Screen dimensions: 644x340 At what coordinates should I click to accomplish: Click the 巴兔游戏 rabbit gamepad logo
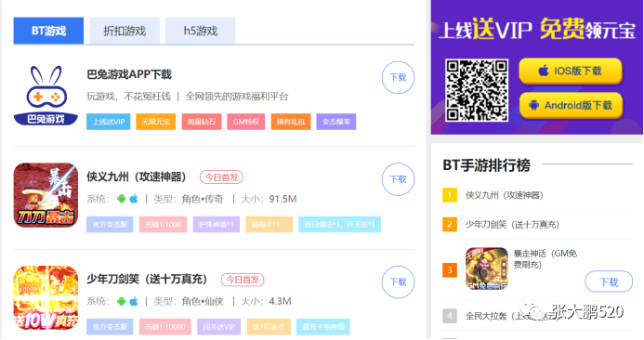click(46, 96)
